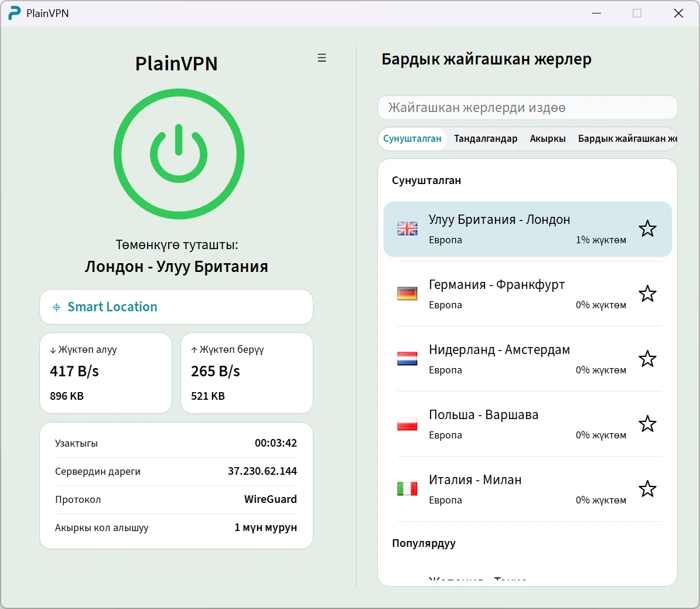Favorite Германия - Франкфурт with star
This screenshot has width=700, height=609.
click(x=647, y=294)
